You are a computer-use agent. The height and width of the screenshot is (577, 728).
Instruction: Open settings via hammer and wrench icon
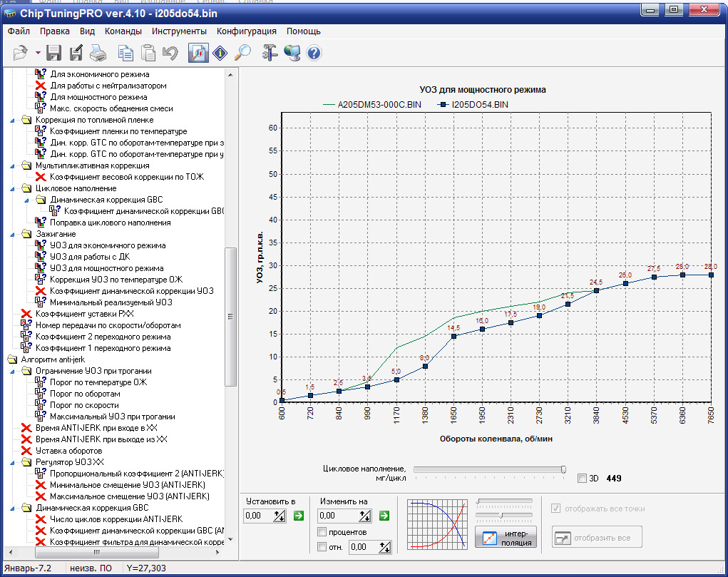[269, 53]
